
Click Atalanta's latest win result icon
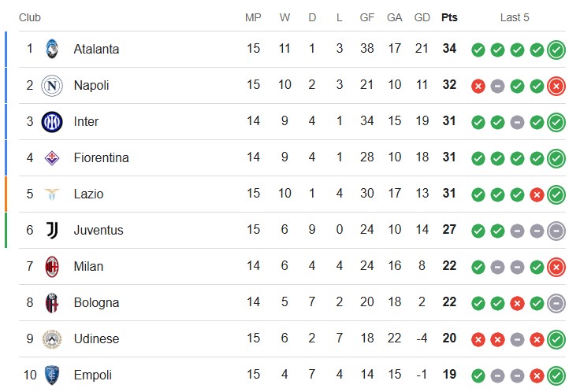click(x=556, y=50)
